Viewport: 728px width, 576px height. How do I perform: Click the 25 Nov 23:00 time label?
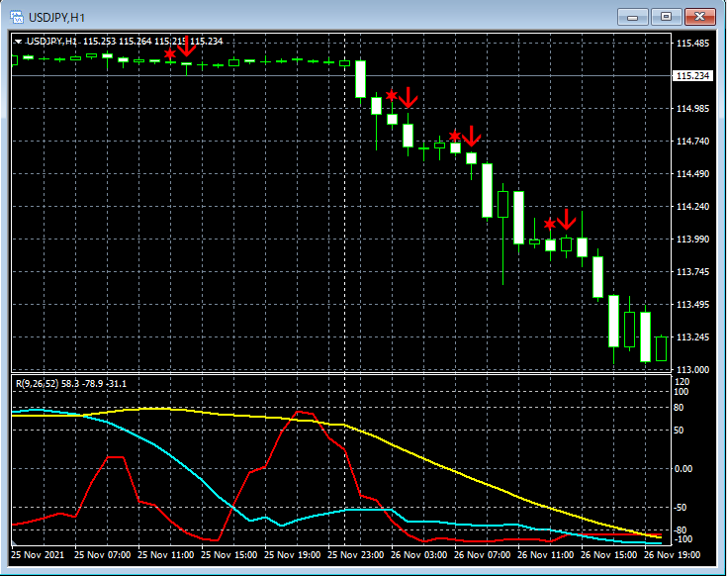click(356, 554)
